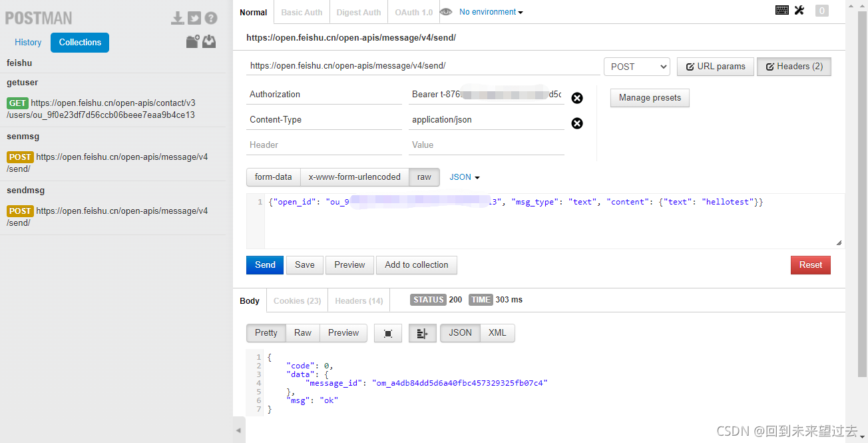Open the help question mark icon

click(x=211, y=18)
